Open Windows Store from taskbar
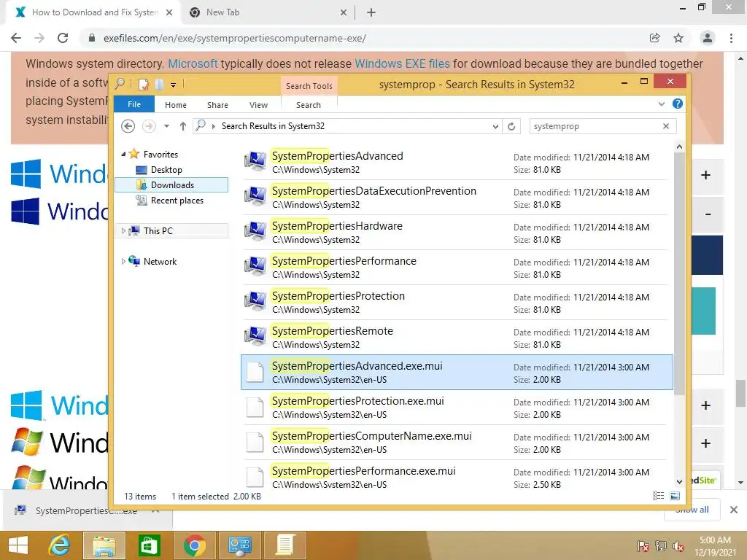The image size is (747, 560). point(149,545)
